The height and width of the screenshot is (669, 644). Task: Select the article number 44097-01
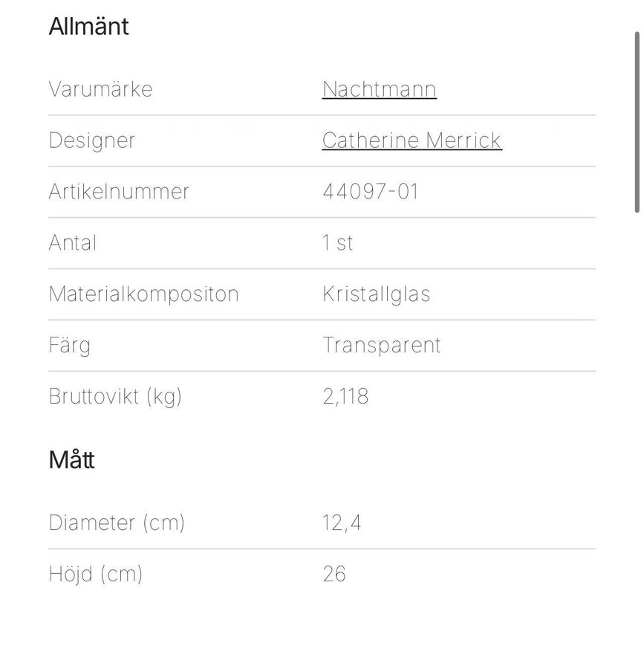click(371, 192)
